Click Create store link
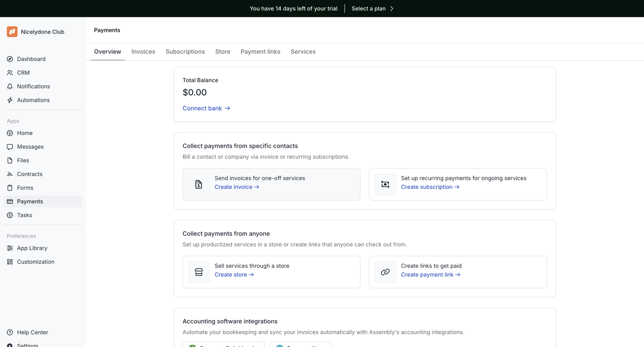Image resolution: width=644 pixels, height=347 pixels. 234,275
